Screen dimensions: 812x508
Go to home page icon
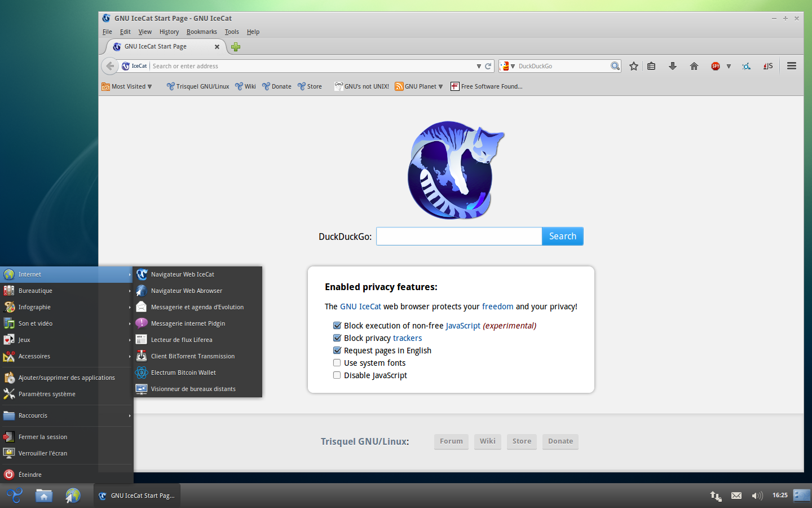pyautogui.click(x=694, y=66)
